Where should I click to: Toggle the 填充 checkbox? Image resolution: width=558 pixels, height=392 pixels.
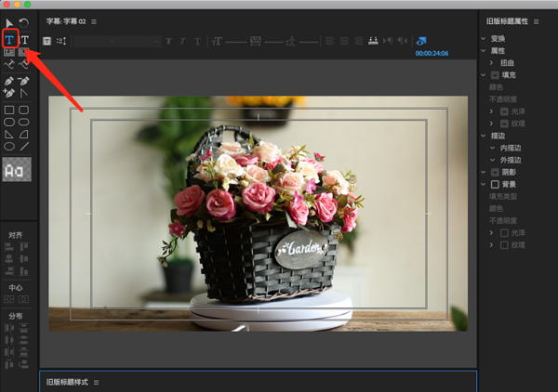(495, 74)
